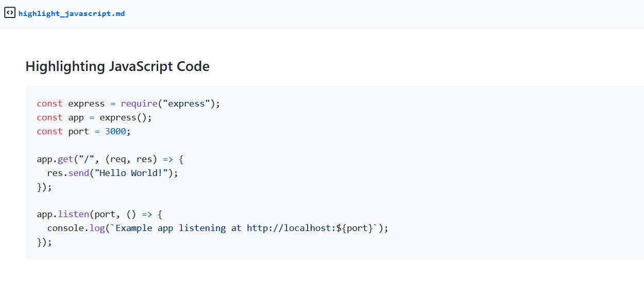Click the console object name
644x283 pixels.
(x=65, y=228)
